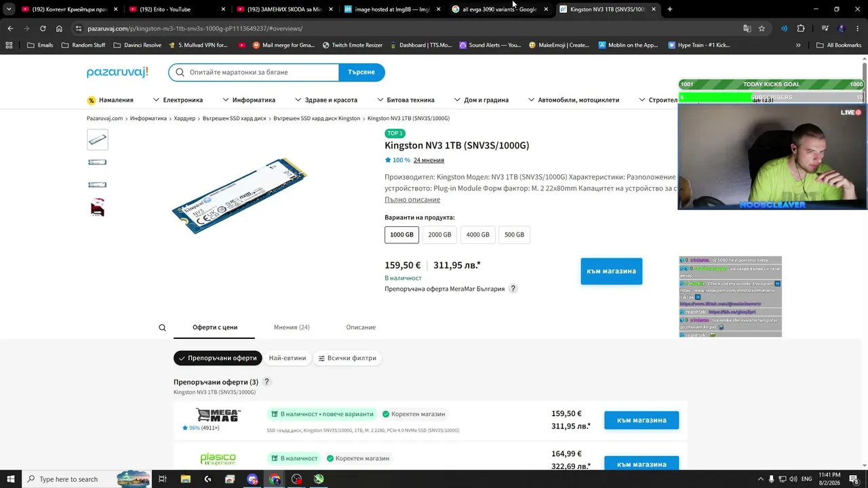Show hidden bookmarks with the double chevron
Image resolution: width=868 pixels, height=488 pixels.
pos(798,45)
